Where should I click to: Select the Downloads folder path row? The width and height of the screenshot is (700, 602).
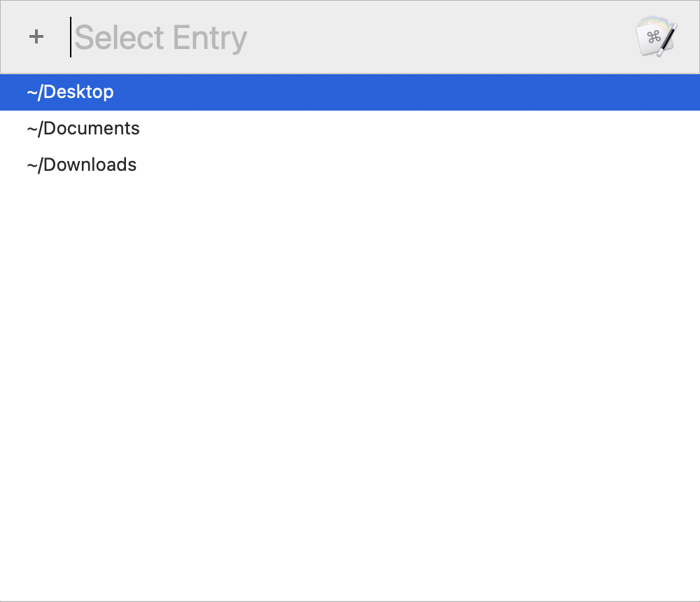(350, 164)
